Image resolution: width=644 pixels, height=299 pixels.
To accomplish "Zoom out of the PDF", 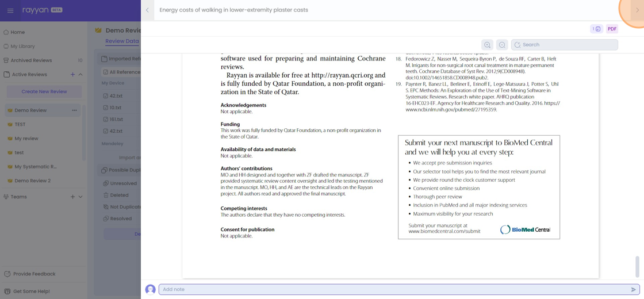I will [x=502, y=45].
